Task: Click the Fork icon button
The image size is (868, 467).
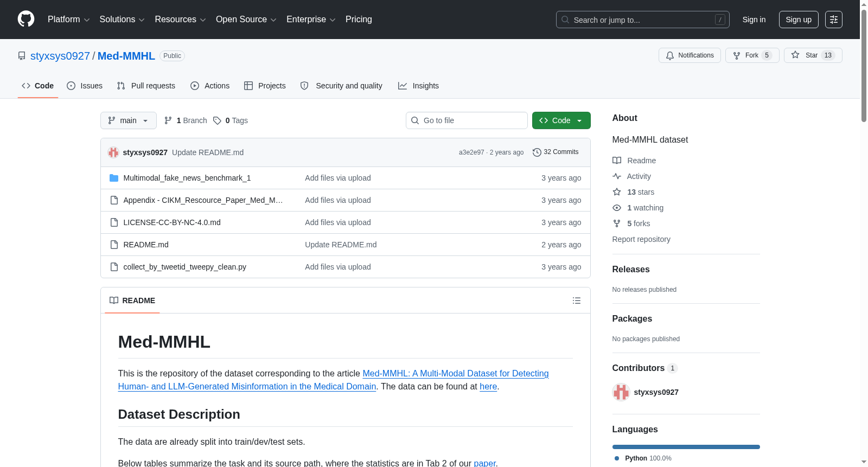Action: click(737, 55)
